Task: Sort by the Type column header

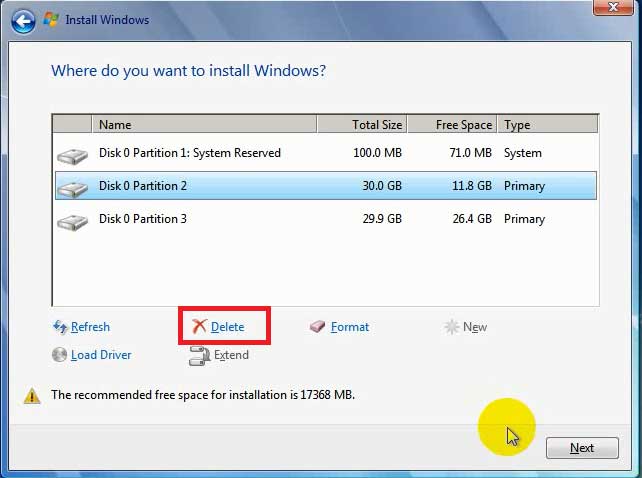Action: 546,125
